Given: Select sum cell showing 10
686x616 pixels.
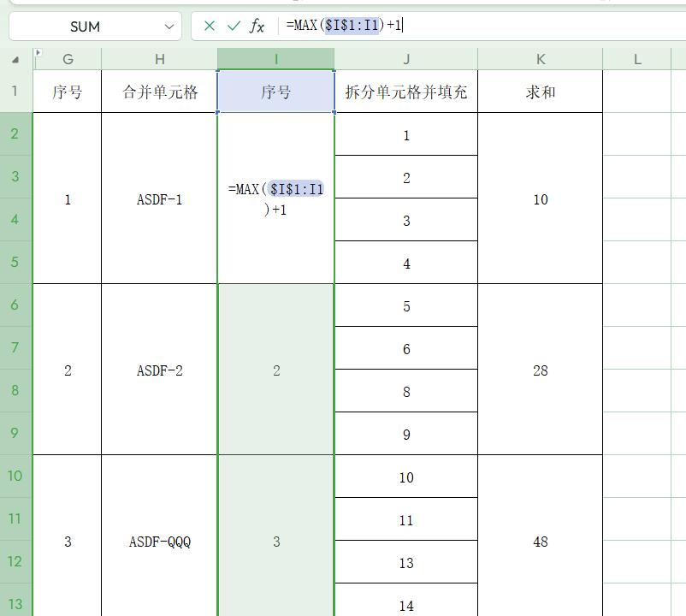Looking at the screenshot, I should click(541, 198).
